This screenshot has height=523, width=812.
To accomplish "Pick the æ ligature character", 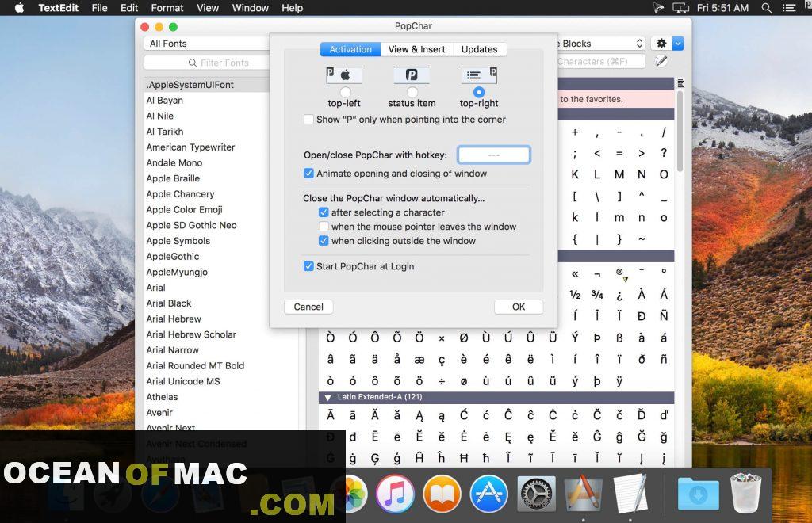I will tap(419, 360).
